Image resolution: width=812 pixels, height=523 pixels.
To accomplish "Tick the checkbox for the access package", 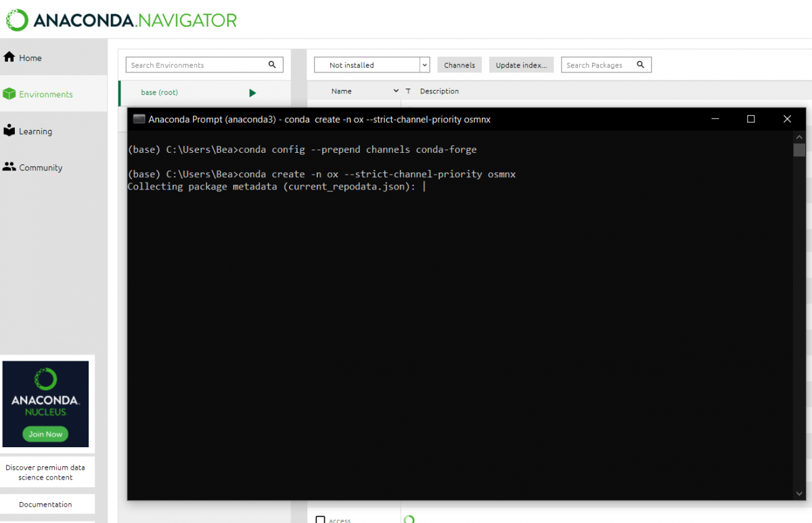I will (x=321, y=520).
